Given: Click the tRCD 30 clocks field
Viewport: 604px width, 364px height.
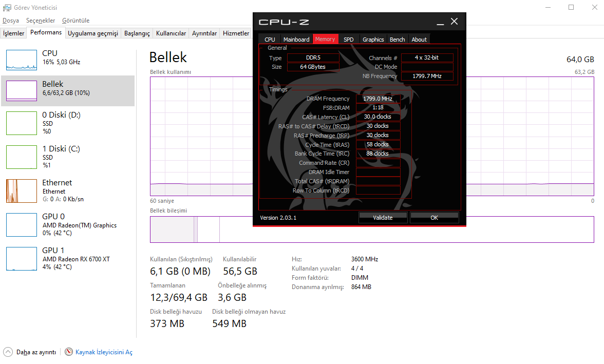Looking at the screenshot, I should tap(378, 126).
